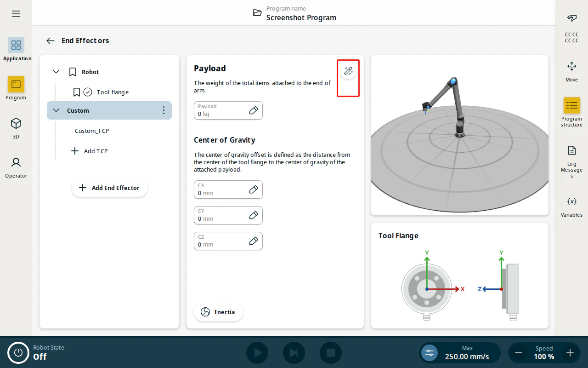Open the Log Messages panel

(x=571, y=161)
